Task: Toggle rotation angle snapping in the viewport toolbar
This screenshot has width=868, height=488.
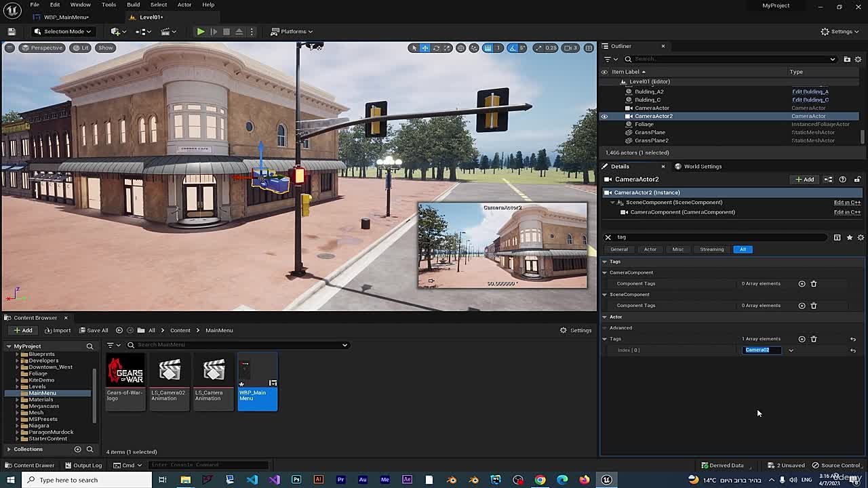Action: 512,48
